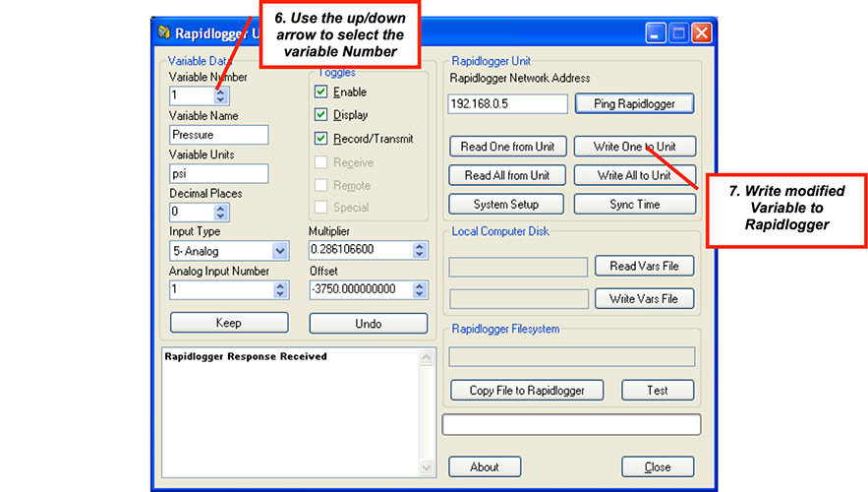Decrease the Multiplier value with down arrow
This screenshot has height=492, width=868.
click(x=420, y=254)
